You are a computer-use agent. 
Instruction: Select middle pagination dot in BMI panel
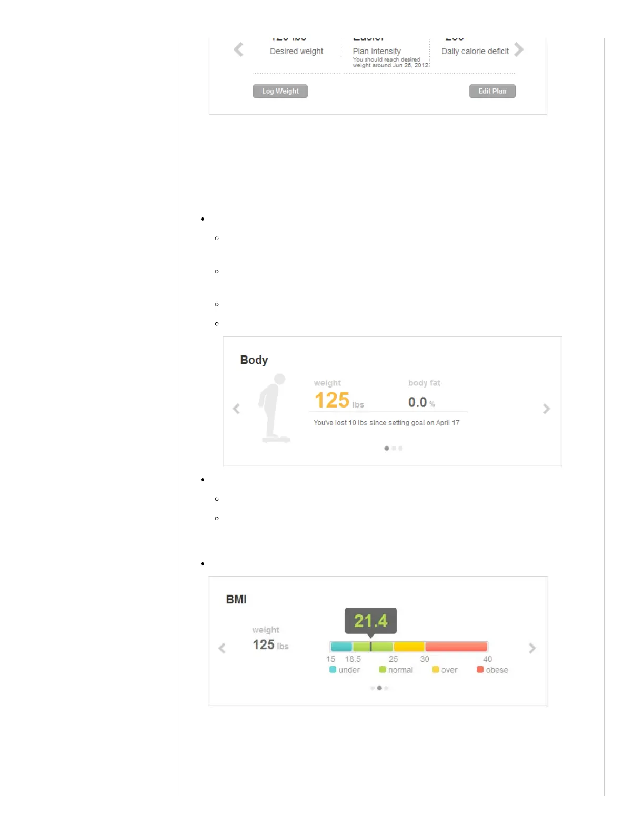click(x=379, y=688)
